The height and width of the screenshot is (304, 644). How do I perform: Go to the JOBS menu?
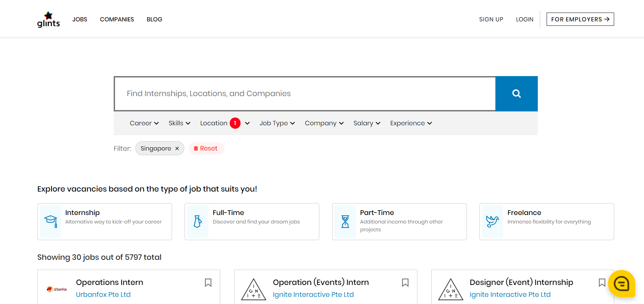click(80, 19)
